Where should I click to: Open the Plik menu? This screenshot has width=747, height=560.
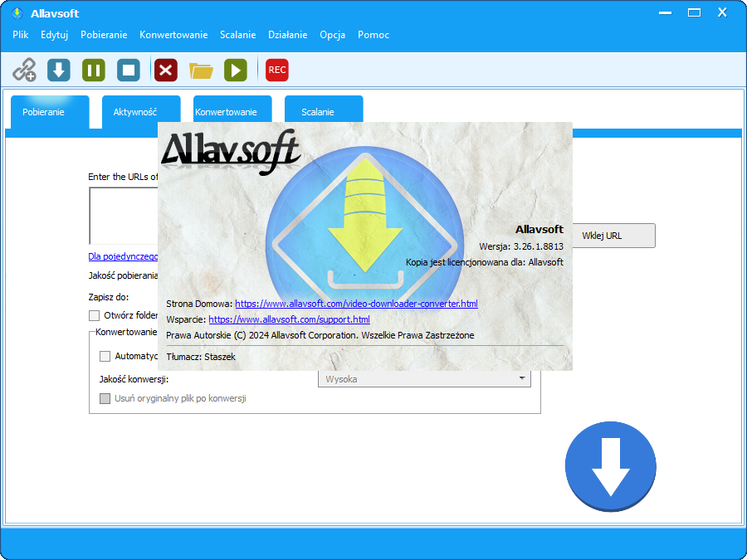click(21, 35)
